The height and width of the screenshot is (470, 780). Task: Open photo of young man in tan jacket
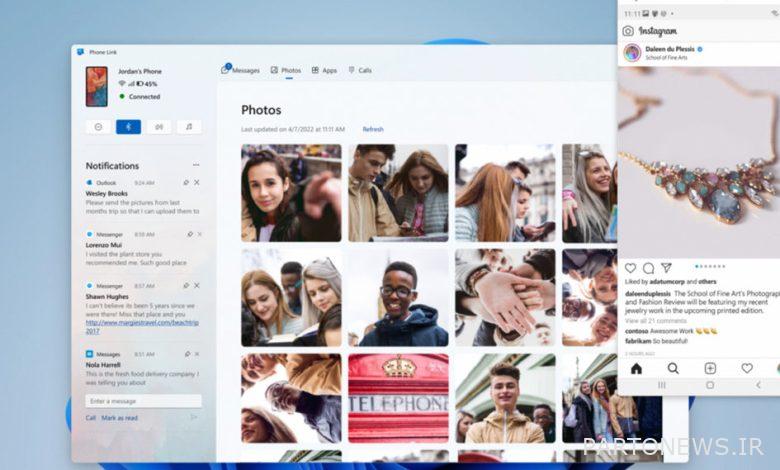tap(505, 398)
